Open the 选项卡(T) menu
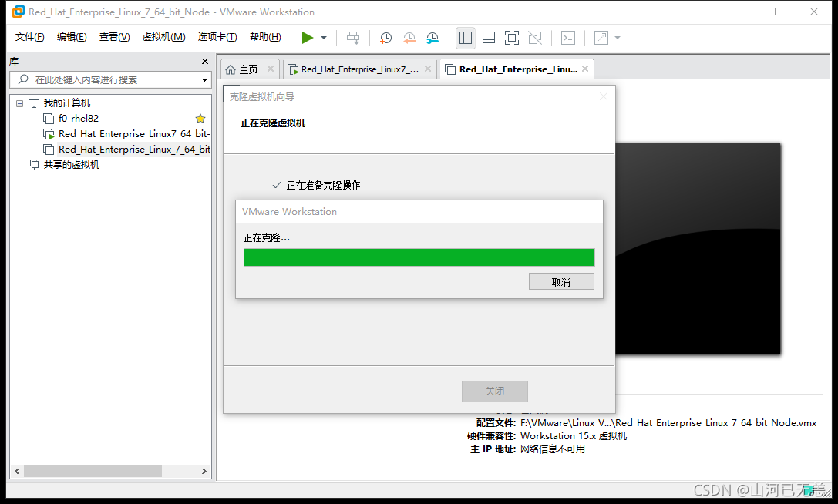Screen dimensions: 838x504 click(217, 37)
